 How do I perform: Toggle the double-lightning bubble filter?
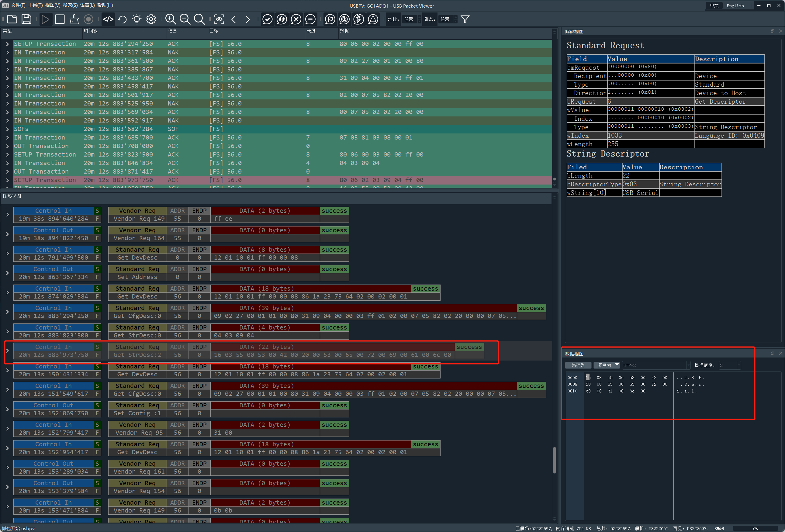click(282, 19)
